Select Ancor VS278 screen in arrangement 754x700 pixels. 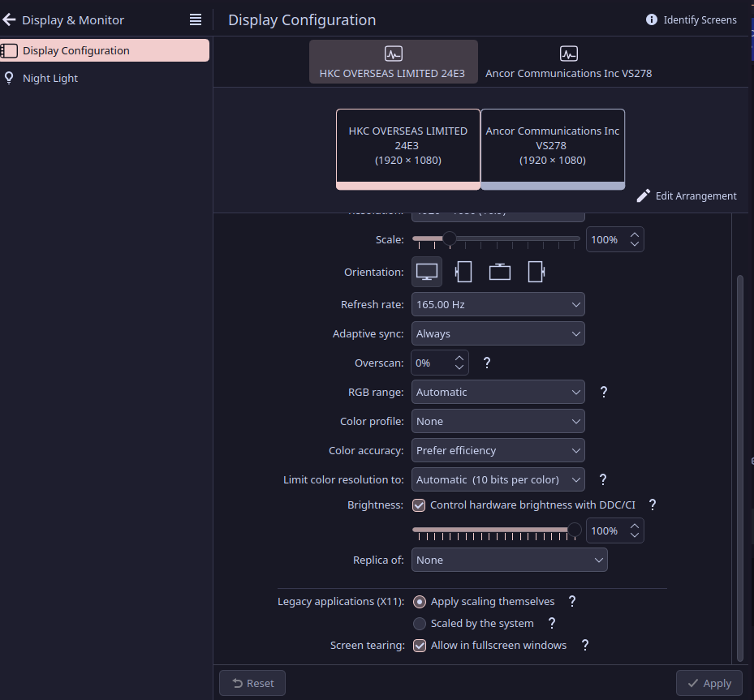pos(553,149)
